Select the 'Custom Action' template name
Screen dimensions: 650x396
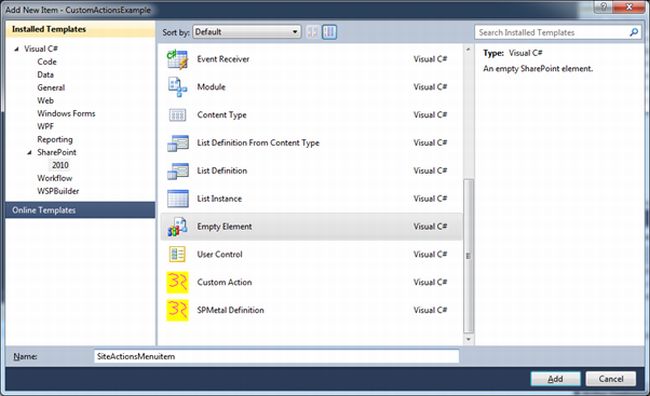pyautogui.click(x=224, y=282)
